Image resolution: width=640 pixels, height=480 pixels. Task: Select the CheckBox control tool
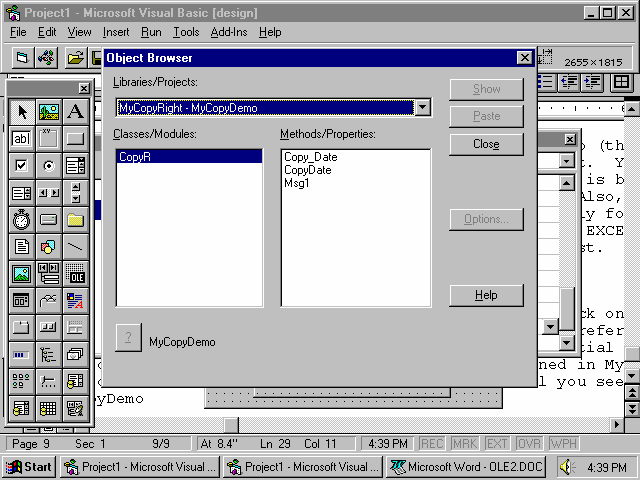click(22, 166)
